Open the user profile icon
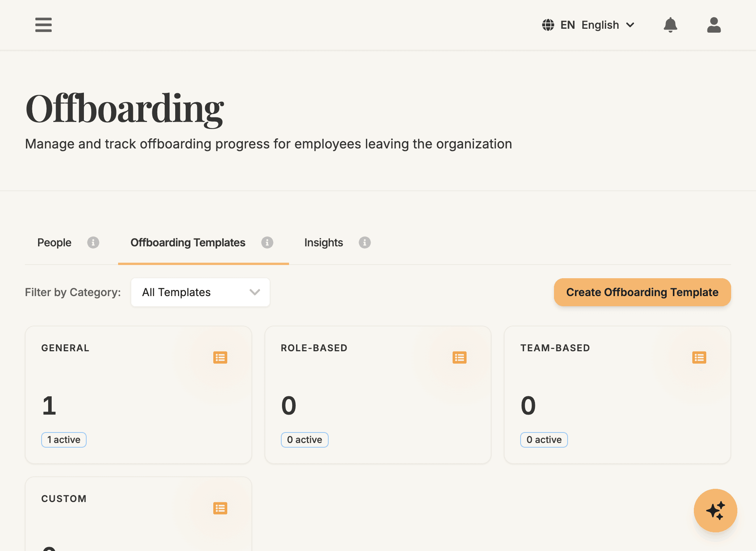 tap(714, 25)
